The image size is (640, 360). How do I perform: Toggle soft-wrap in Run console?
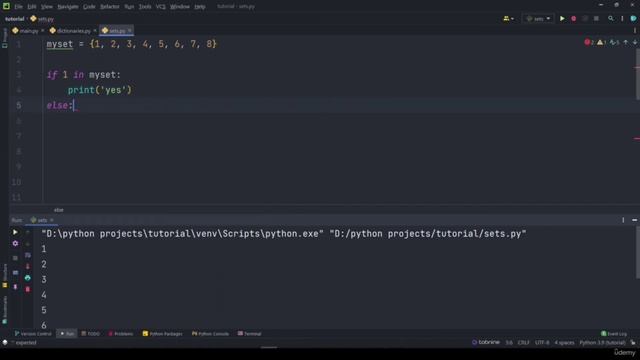27,255
